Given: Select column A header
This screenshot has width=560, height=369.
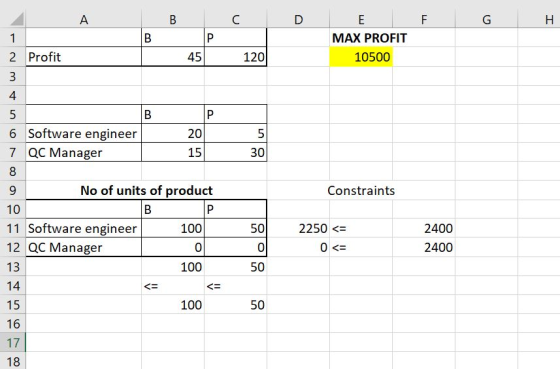Looking at the screenshot, I should pos(84,20).
